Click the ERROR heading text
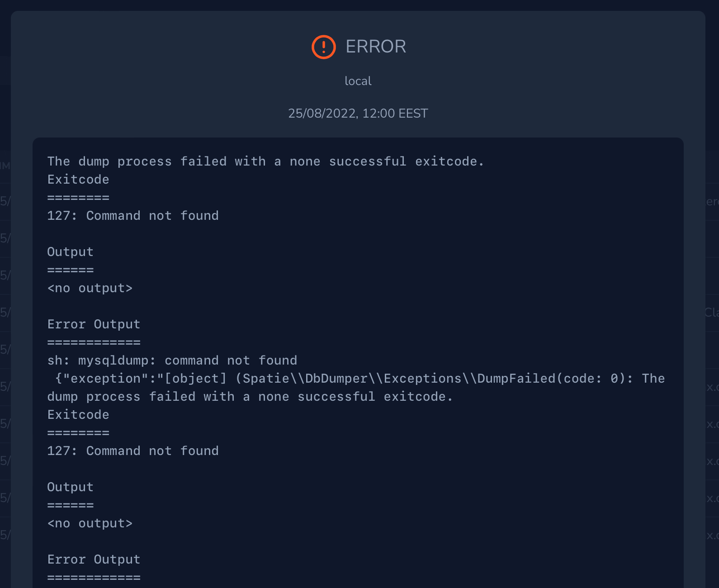The width and height of the screenshot is (719, 588). (x=375, y=47)
